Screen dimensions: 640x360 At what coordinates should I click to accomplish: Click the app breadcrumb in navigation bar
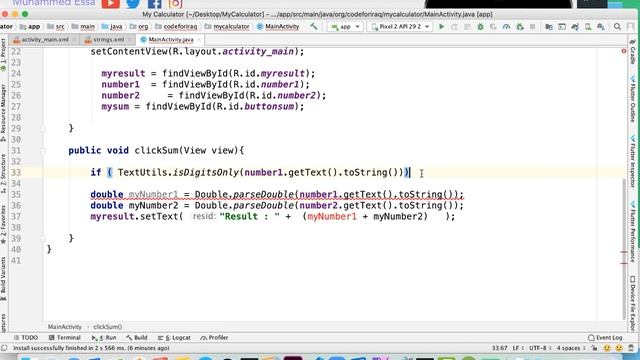click(29, 27)
